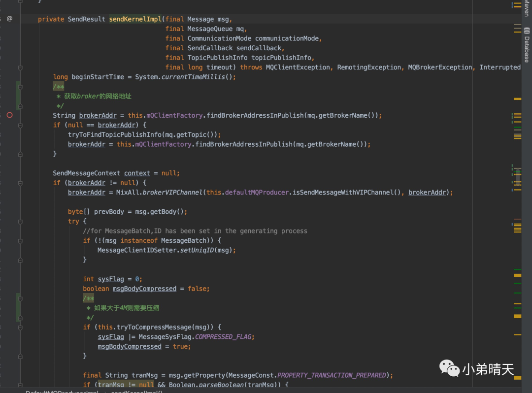Click the @ gutter icon beside sendKernelImpl
Screen dimensions: 532x393
coord(9,19)
